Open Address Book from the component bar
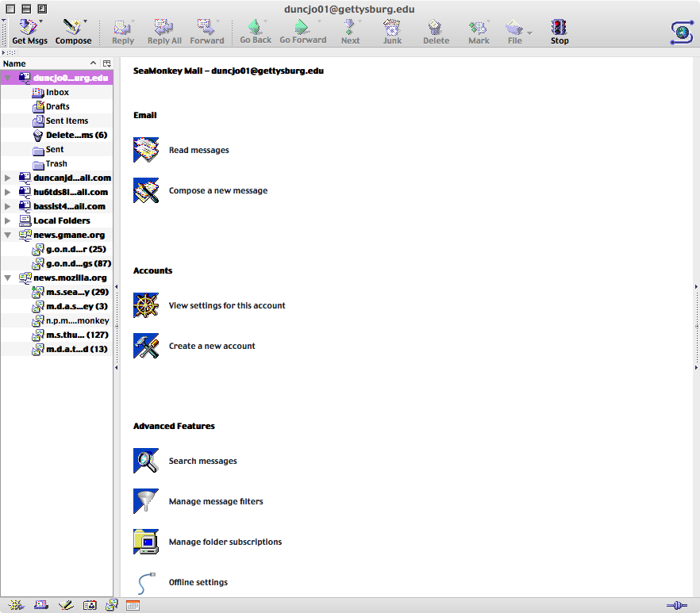700x613 pixels. tap(90, 605)
